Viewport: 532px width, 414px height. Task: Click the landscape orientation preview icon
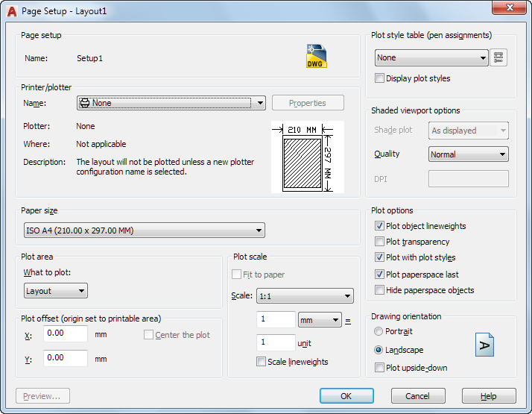[x=484, y=345]
